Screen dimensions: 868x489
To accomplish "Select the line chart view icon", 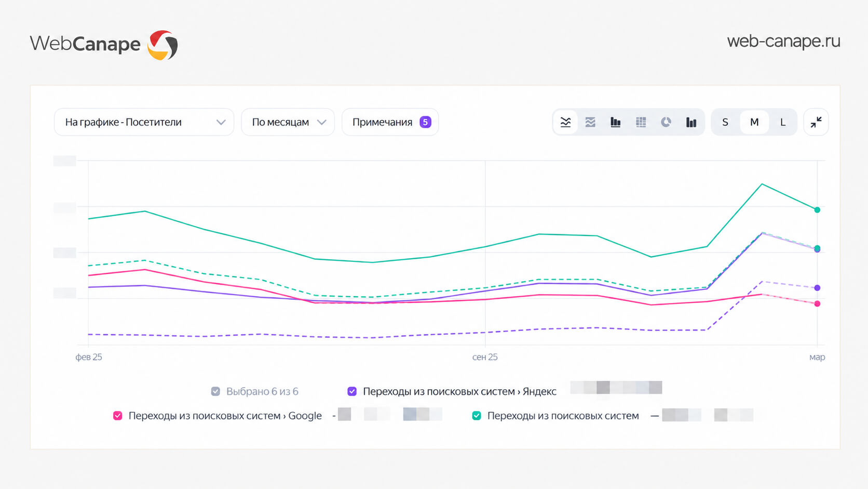I will [565, 122].
